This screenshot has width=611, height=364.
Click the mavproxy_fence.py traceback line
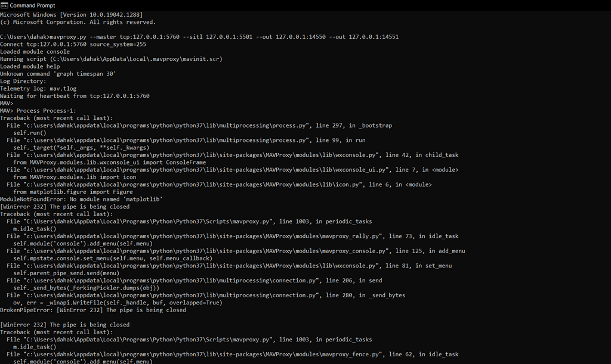(x=233, y=354)
